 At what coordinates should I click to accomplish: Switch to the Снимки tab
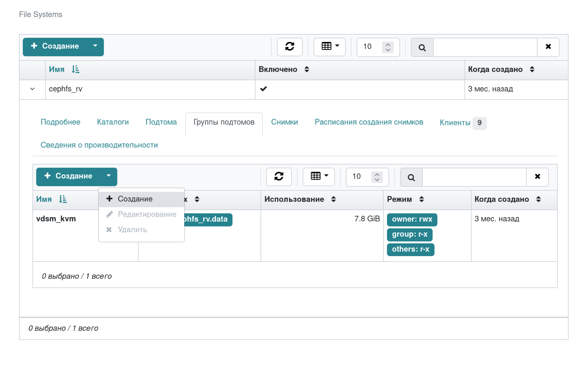[284, 122]
